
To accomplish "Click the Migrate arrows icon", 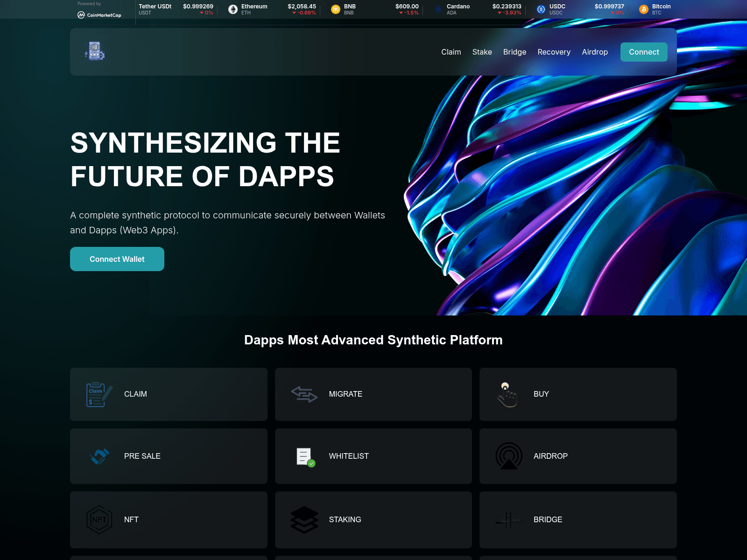I will (x=304, y=394).
